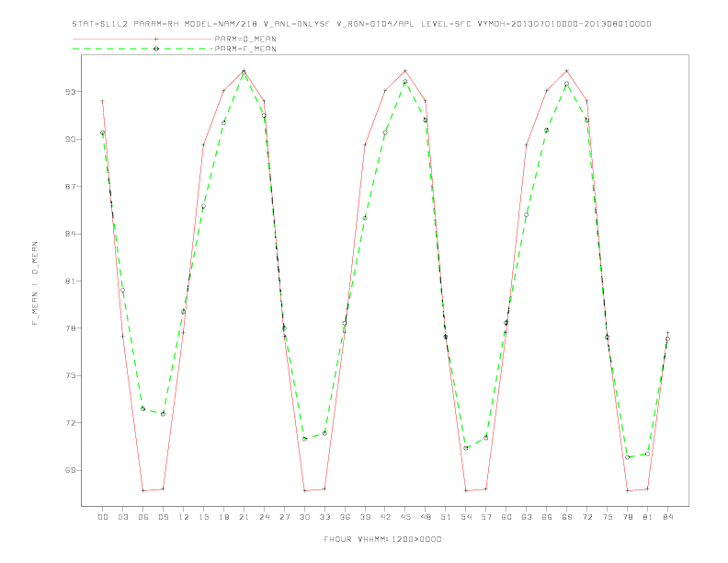Click the y-axis tick label 78
The image size is (728, 563).
click(x=70, y=328)
